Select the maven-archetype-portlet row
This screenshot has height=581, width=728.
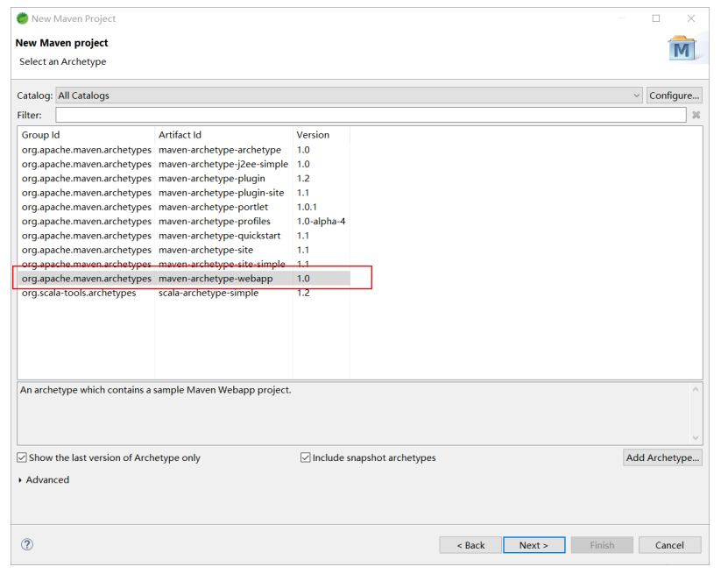pyautogui.click(x=185, y=207)
